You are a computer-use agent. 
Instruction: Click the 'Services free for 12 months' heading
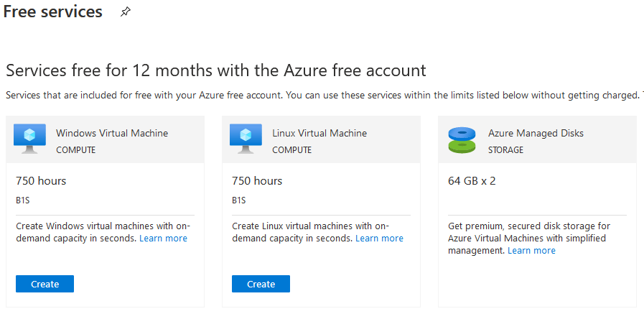pyautogui.click(x=215, y=70)
